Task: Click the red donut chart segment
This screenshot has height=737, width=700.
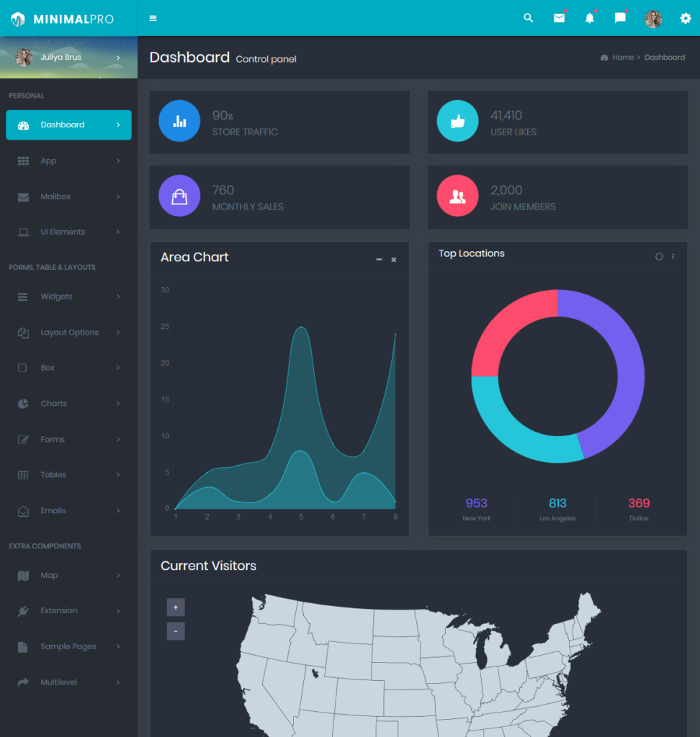Action: tap(506, 325)
